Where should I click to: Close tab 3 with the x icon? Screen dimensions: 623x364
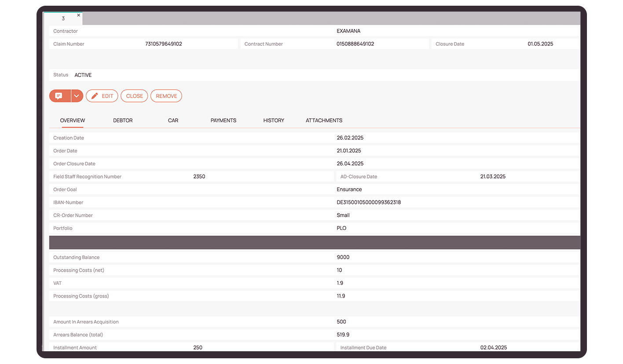(79, 15)
